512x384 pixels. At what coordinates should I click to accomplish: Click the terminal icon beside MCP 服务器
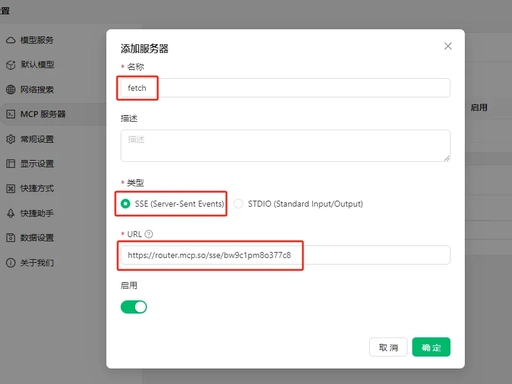[x=11, y=114]
